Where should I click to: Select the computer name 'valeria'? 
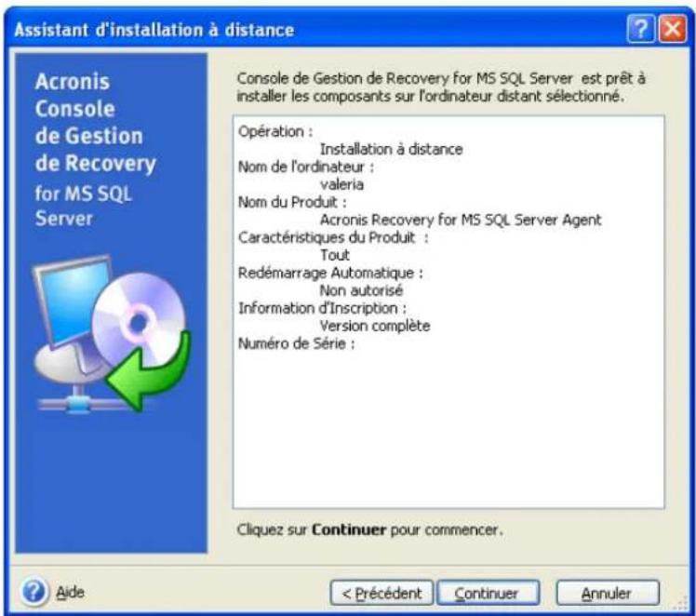click(341, 184)
